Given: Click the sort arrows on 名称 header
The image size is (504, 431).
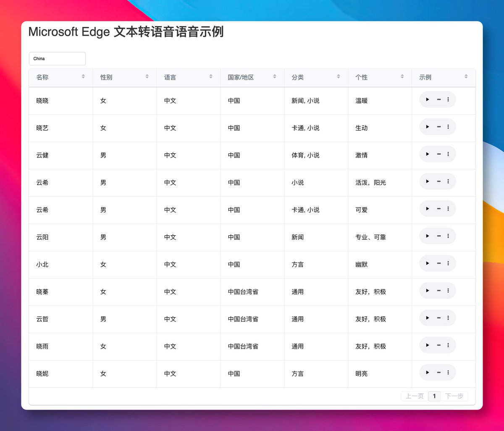Looking at the screenshot, I should pyautogui.click(x=83, y=77).
